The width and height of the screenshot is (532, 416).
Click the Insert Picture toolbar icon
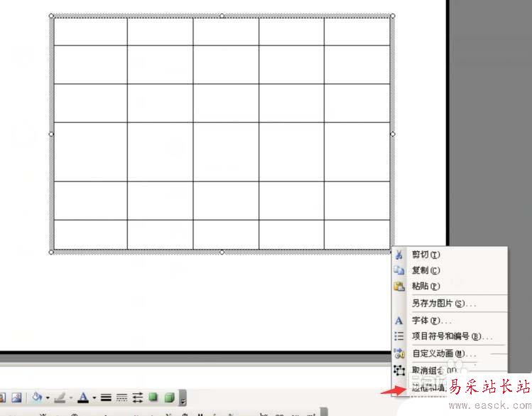[x=16, y=398]
